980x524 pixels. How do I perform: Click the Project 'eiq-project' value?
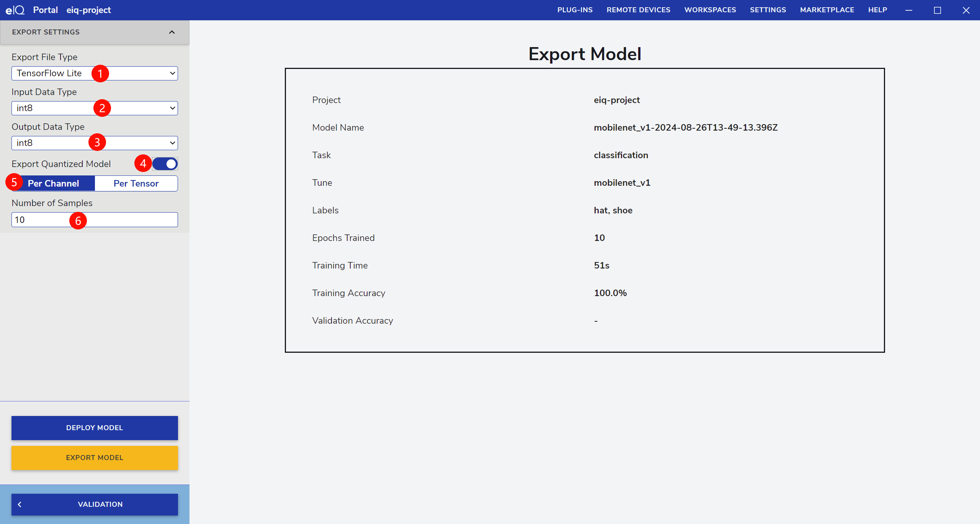click(x=617, y=100)
